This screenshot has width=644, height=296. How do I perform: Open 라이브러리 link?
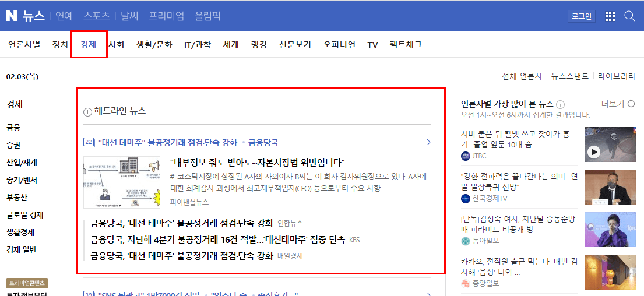617,76
